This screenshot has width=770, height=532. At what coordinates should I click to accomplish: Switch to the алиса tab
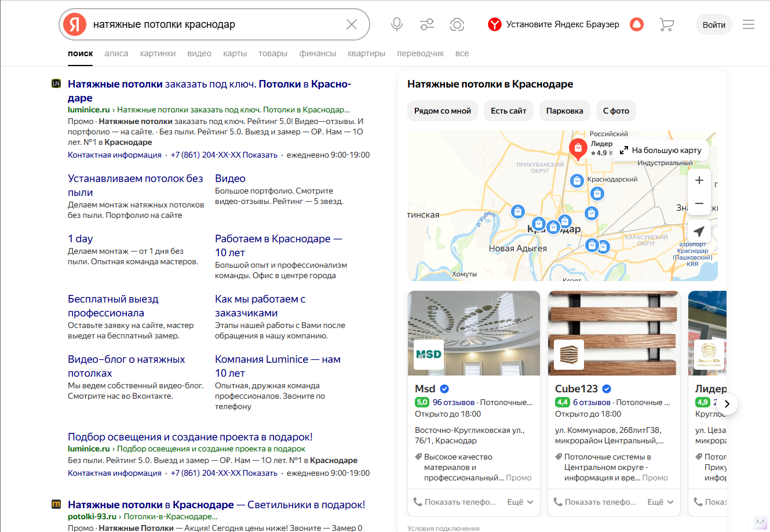tap(116, 53)
